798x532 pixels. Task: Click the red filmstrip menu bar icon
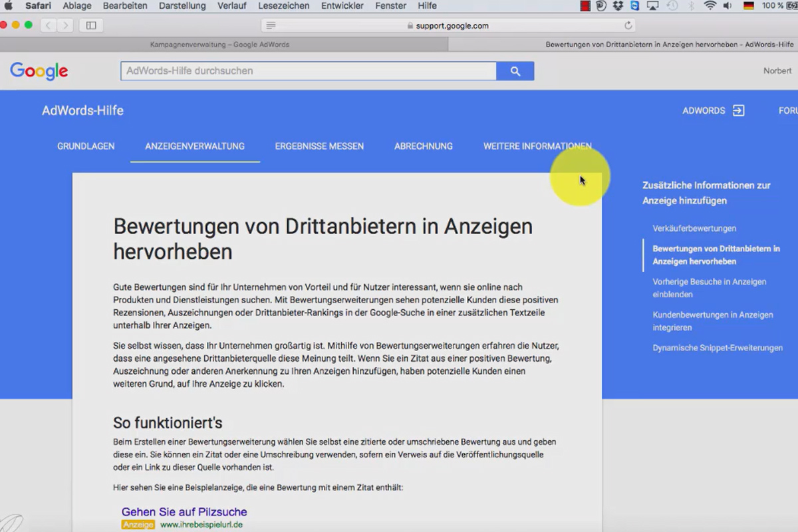[x=585, y=6]
